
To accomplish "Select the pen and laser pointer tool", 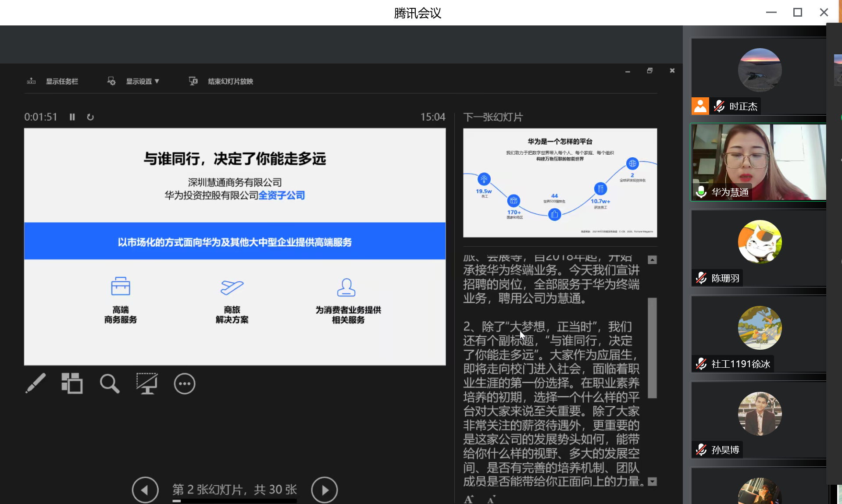I will coord(36,383).
